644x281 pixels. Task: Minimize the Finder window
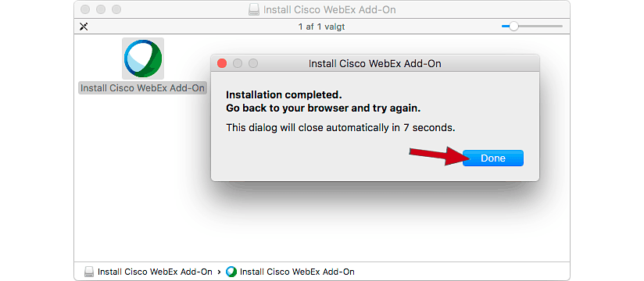point(101,9)
